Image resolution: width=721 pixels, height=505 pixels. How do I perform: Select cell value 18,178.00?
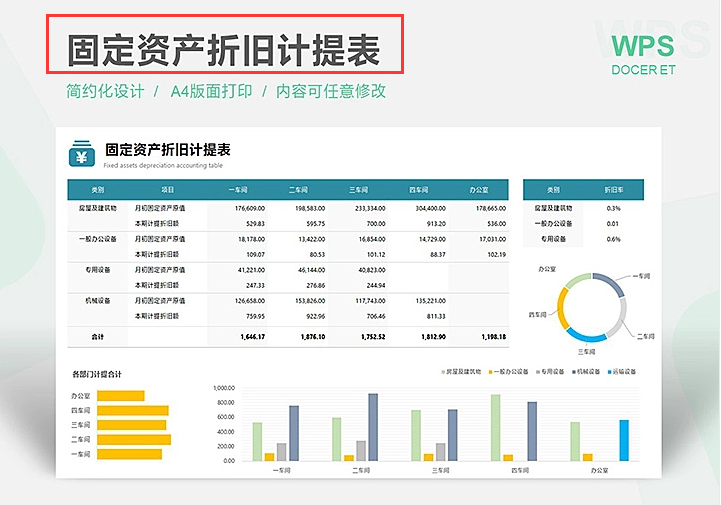(252, 239)
